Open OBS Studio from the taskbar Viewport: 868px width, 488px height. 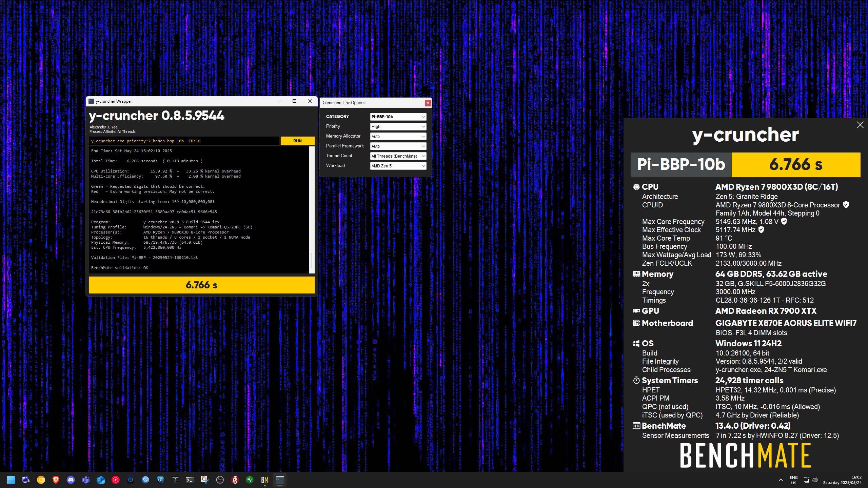[220, 480]
